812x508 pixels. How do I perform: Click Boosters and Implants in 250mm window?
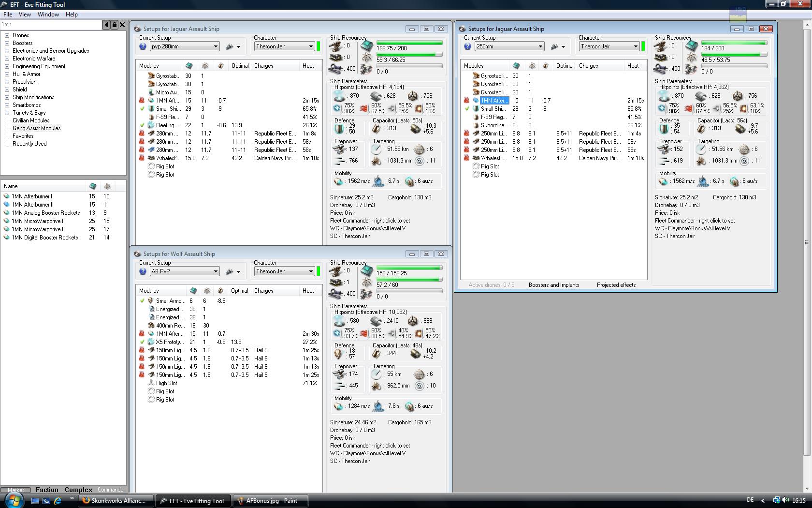[x=554, y=285]
